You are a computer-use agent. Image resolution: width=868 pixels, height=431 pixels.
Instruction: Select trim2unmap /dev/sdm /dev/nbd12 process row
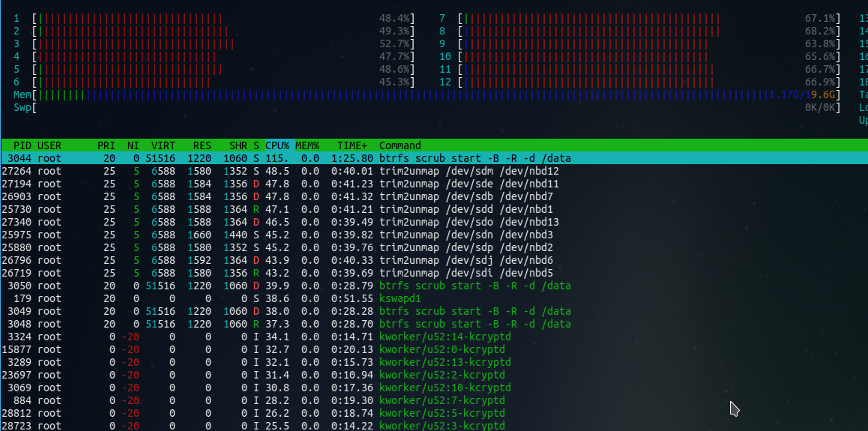(434, 171)
